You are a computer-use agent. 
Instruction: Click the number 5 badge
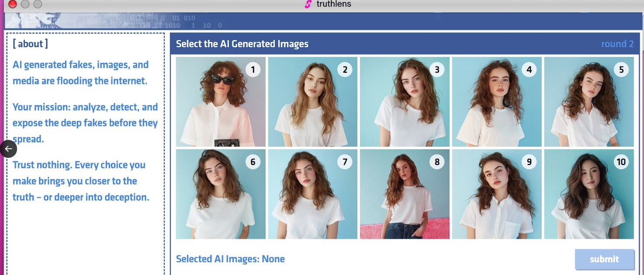point(621,70)
